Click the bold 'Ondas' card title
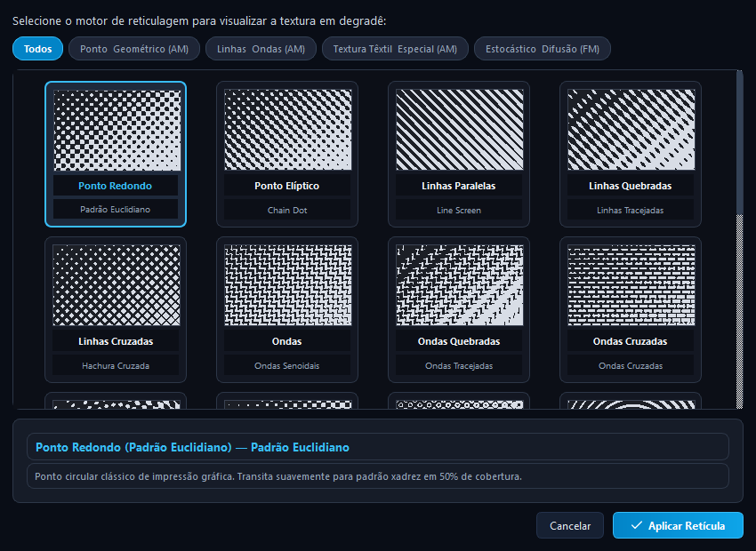 coord(287,341)
